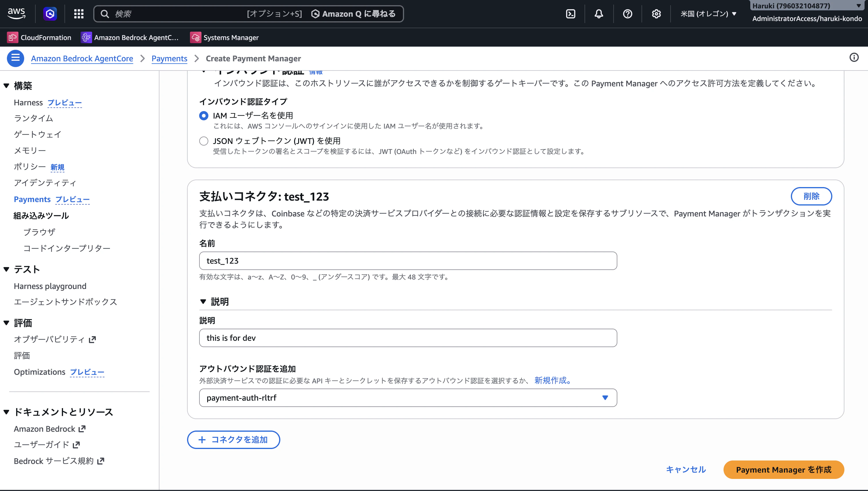
Task: Click the 説明 field containing this is for dev
Action: tap(408, 338)
